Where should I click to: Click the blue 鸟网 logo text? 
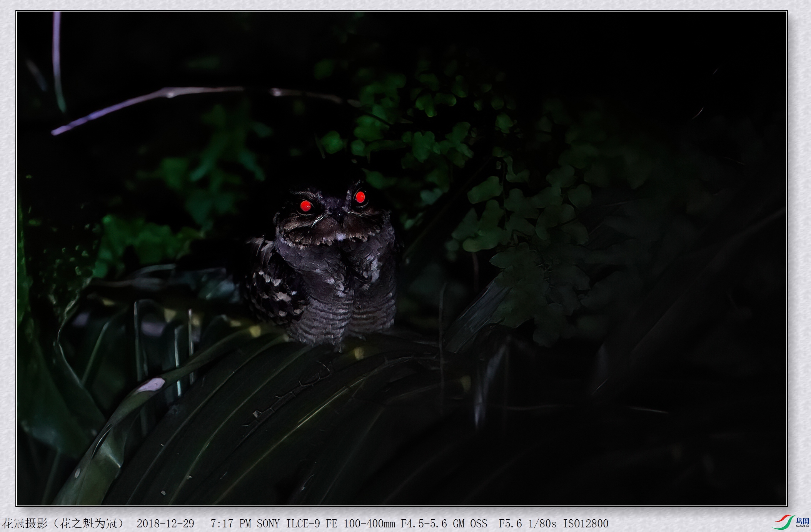point(802,521)
